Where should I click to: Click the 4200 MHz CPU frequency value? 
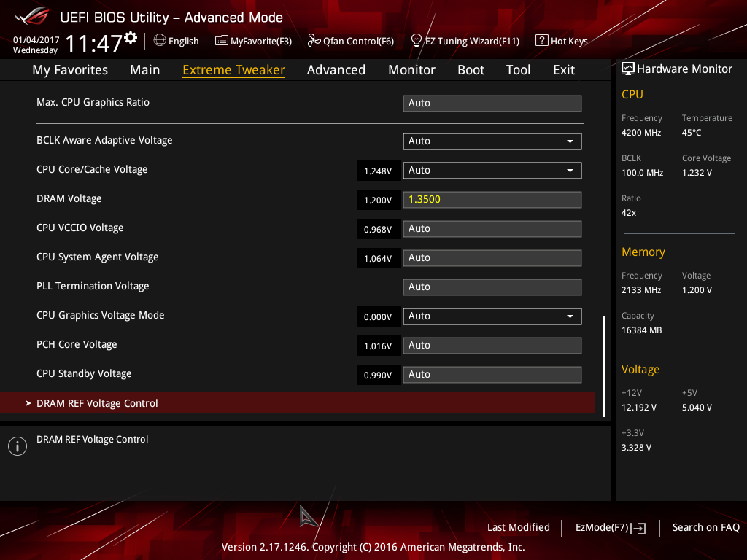(641, 133)
